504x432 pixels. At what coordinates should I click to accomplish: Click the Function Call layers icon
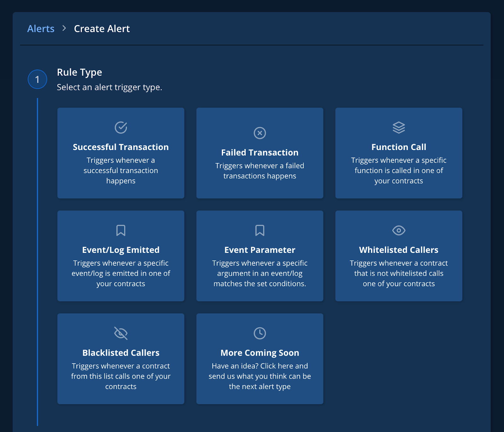click(399, 127)
